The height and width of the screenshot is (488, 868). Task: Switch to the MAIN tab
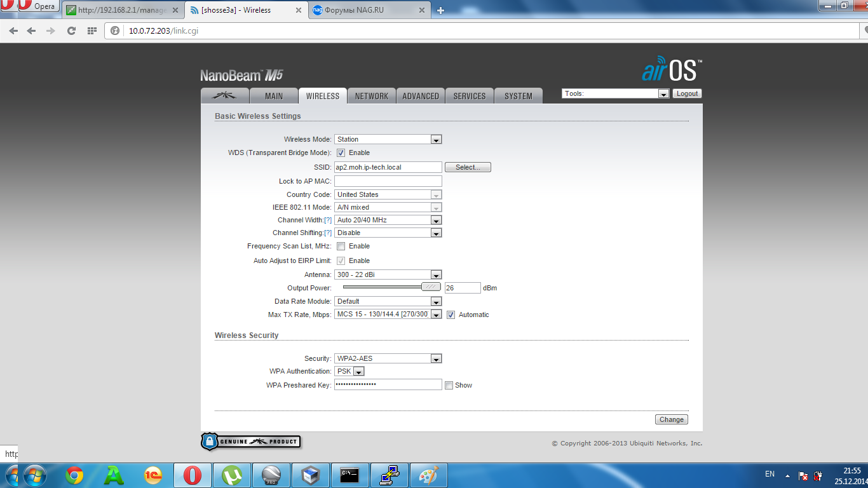pyautogui.click(x=274, y=96)
